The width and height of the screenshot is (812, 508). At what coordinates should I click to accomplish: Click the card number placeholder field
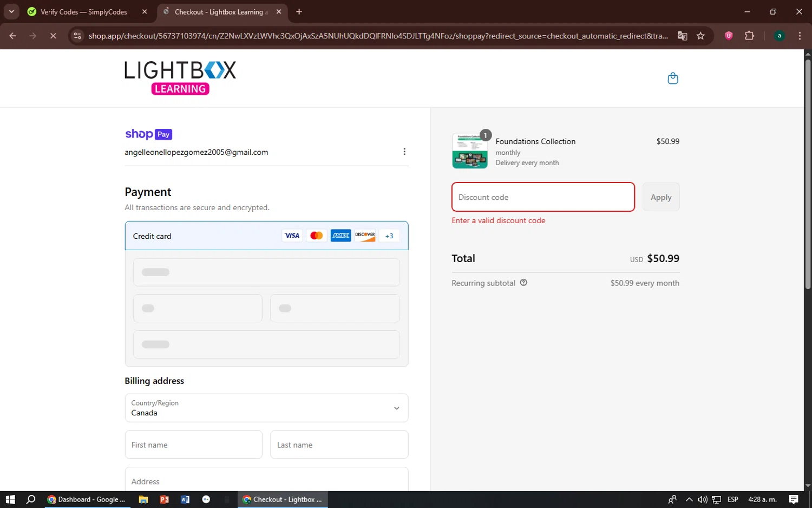[266, 272]
